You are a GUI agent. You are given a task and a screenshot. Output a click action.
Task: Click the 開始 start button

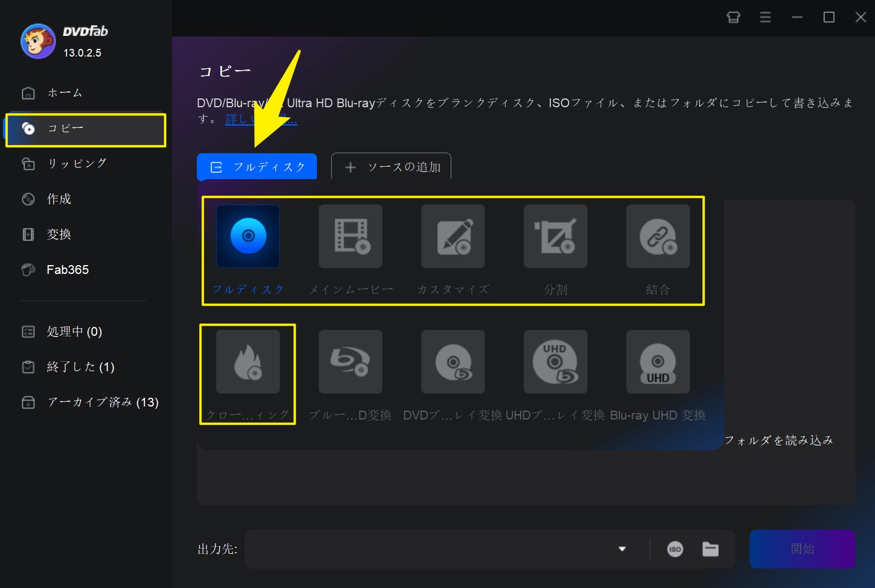(x=803, y=549)
